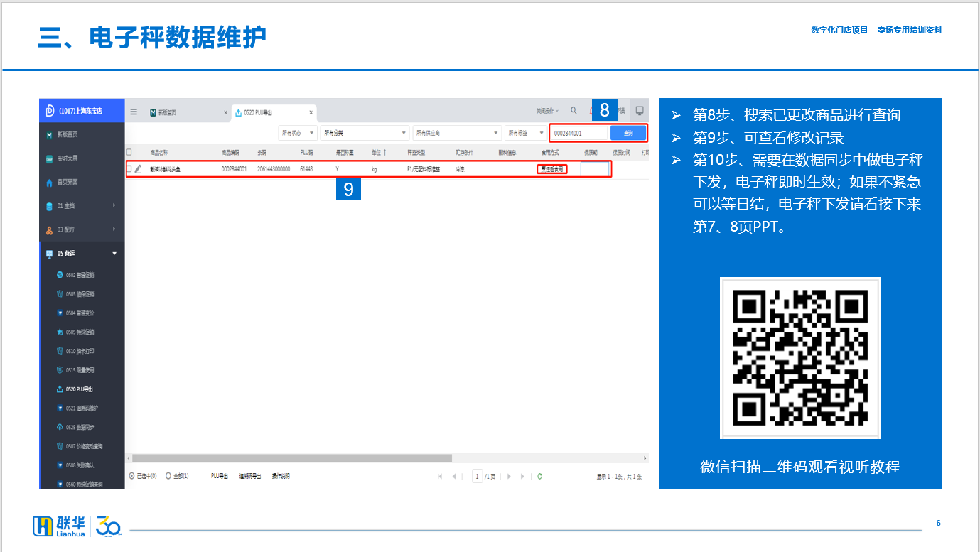Select the 全部(1) radio button
Viewport: 980px width, 552px height.
coord(168,476)
